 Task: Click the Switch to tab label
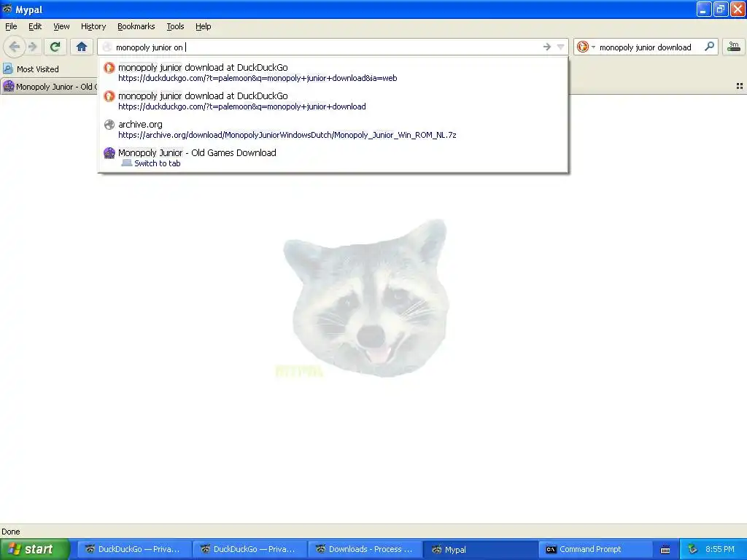(x=158, y=163)
